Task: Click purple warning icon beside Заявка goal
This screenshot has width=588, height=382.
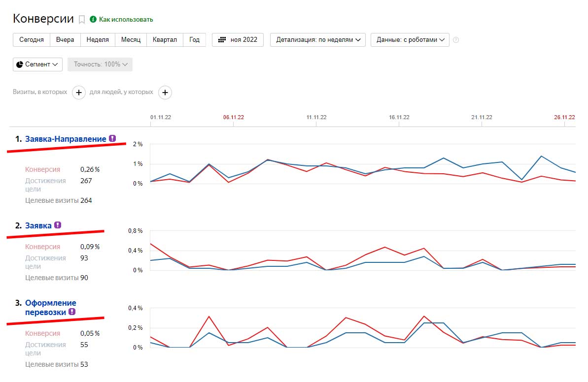Action: [x=58, y=225]
